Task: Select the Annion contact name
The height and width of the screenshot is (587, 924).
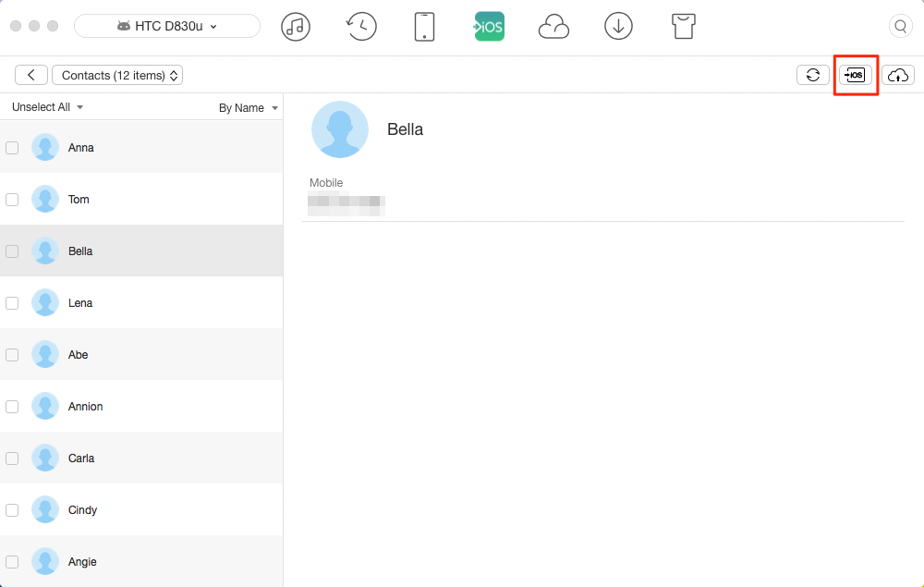Action: click(85, 407)
